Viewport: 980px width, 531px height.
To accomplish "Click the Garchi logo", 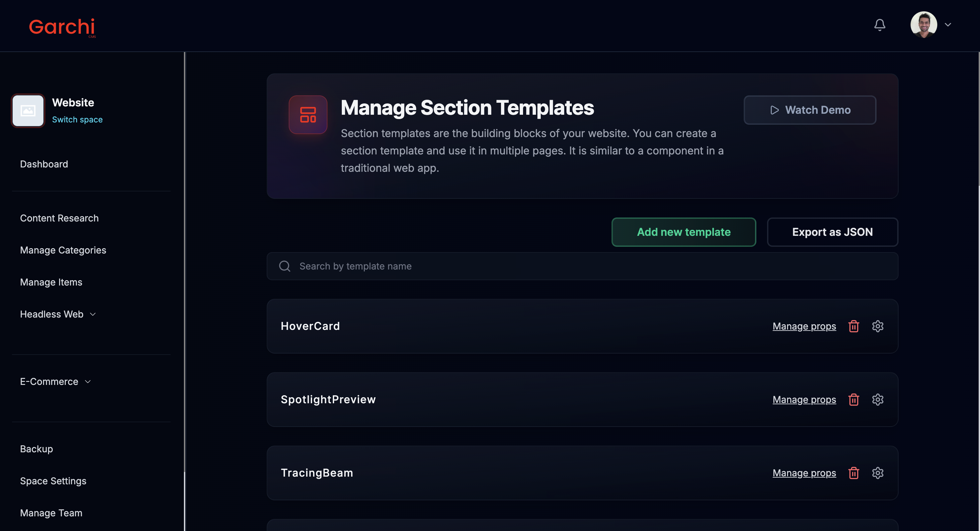I will click(62, 27).
